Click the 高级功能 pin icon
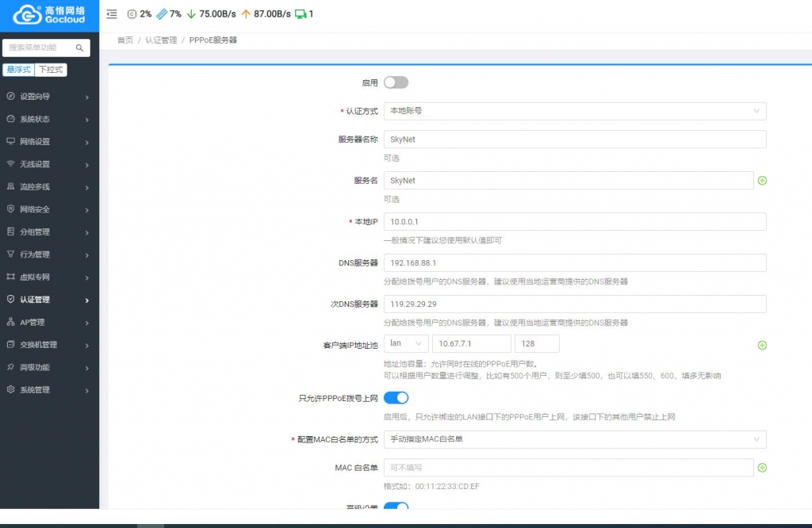This screenshot has height=528, width=812. click(10, 366)
